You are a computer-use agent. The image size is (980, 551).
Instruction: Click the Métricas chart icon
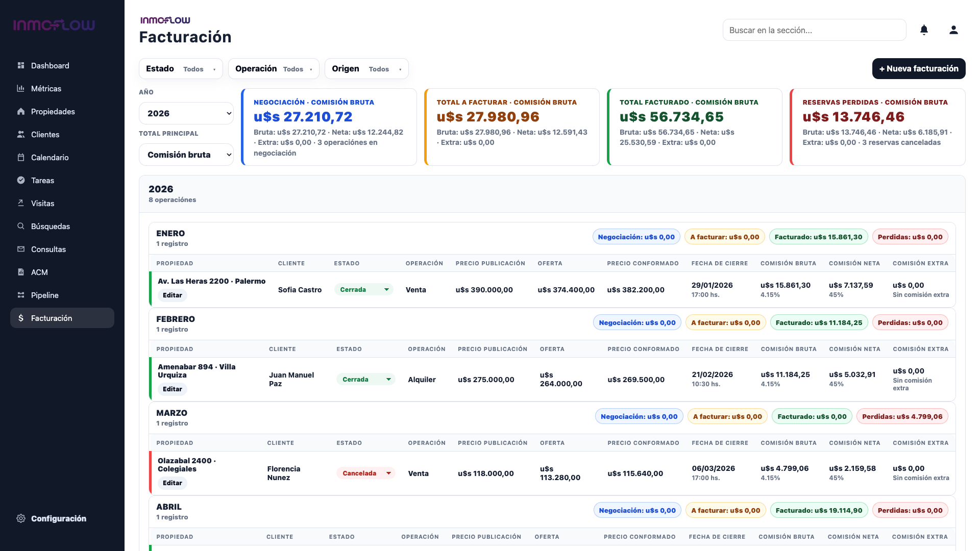tap(21, 88)
